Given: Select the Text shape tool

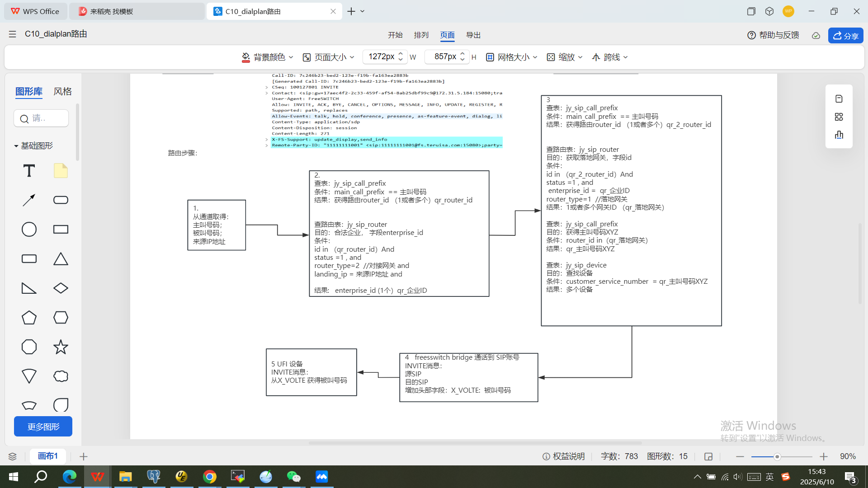Looking at the screenshot, I should 28,170.
